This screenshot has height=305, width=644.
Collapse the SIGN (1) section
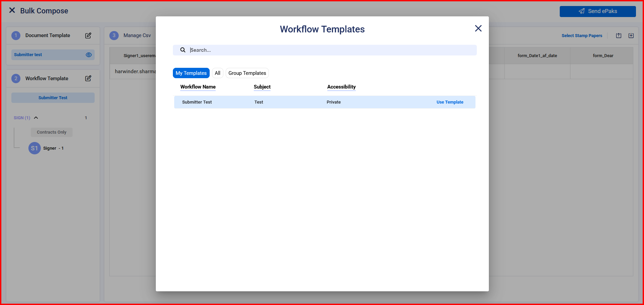pyautogui.click(x=36, y=118)
